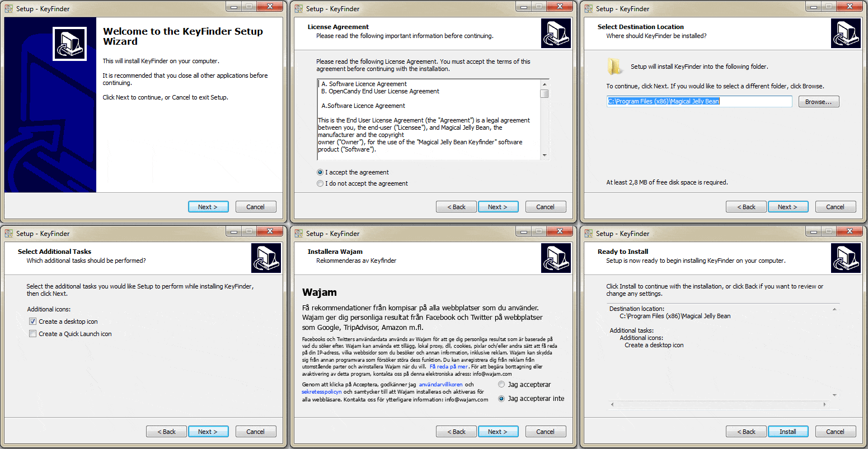Cancel in Ready to Install window
The width and height of the screenshot is (868, 449).
(836, 431)
